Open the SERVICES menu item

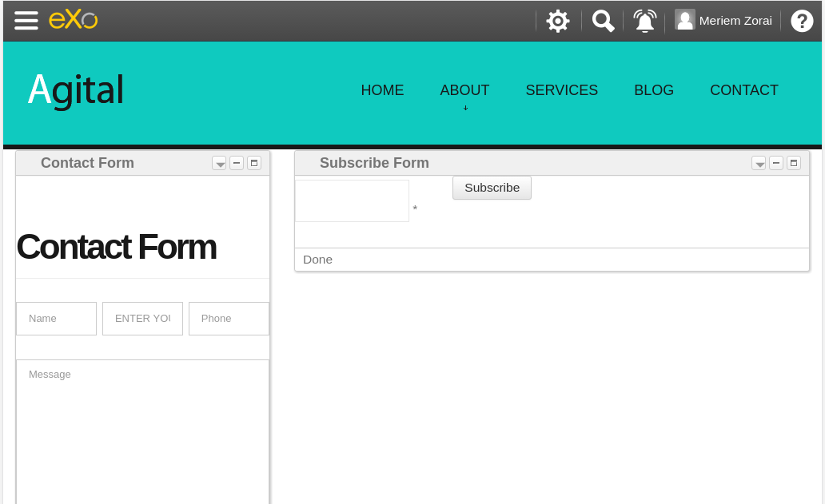[x=561, y=90]
